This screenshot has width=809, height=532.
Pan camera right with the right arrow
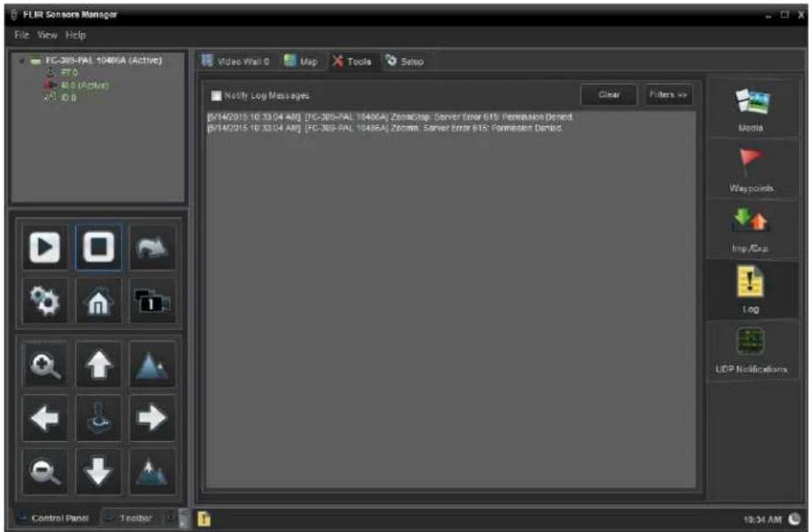152,418
